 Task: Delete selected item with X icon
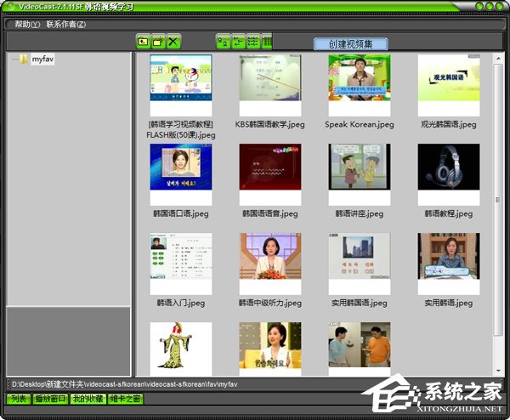pos(173,42)
